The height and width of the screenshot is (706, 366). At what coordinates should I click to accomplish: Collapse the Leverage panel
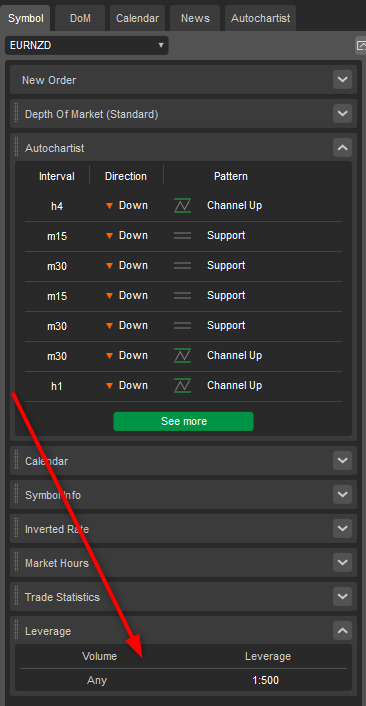click(x=343, y=630)
